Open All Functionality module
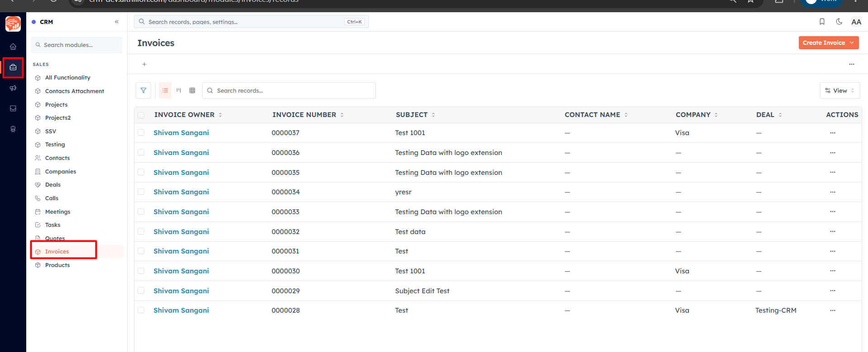The height and width of the screenshot is (352, 868). 68,78
